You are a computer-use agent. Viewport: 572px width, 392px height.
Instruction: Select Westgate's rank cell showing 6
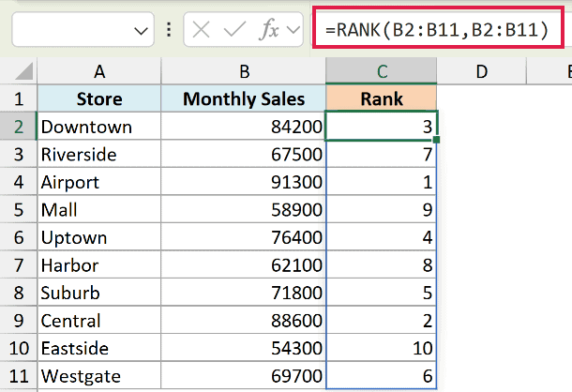coord(382,376)
